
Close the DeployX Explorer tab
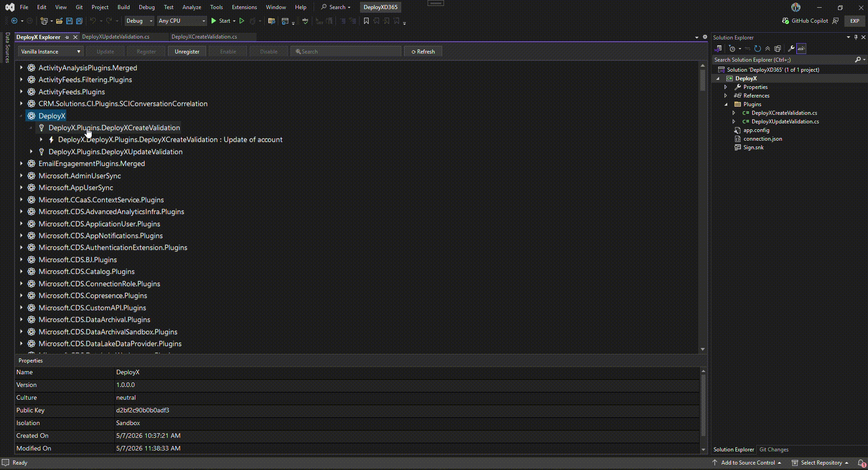click(x=75, y=37)
